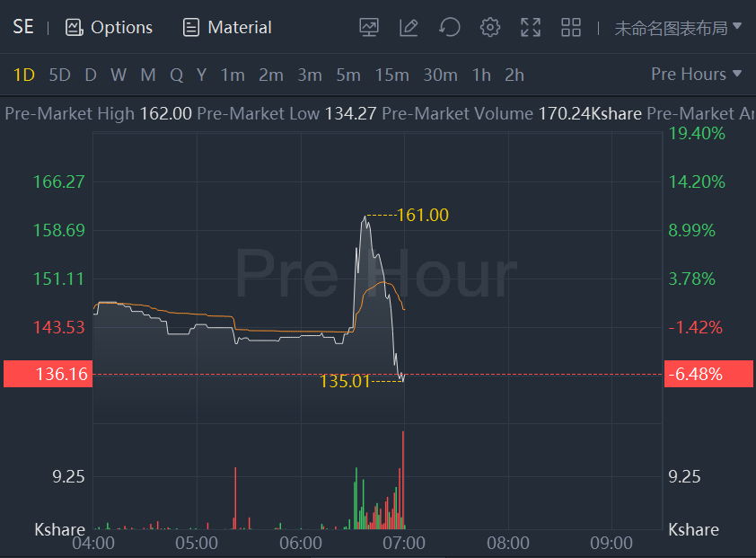Image resolution: width=756 pixels, height=558 pixels.
Task: Switch to the 1D timeframe
Action: click(24, 75)
